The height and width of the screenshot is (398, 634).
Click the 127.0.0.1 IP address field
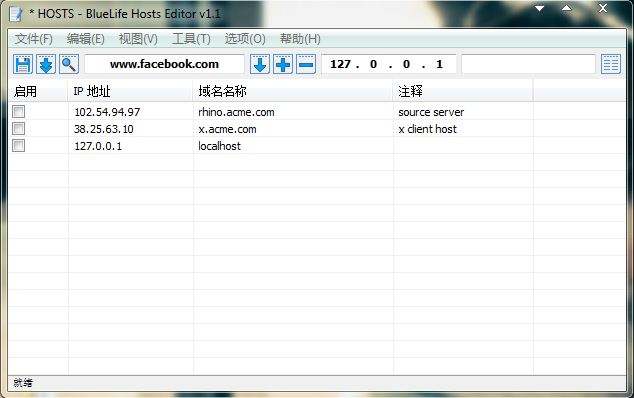389,64
